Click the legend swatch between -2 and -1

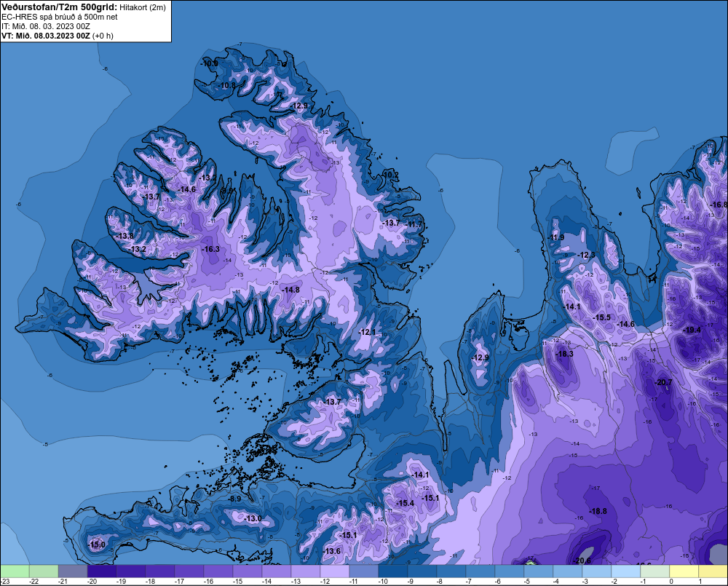[x=626, y=571]
